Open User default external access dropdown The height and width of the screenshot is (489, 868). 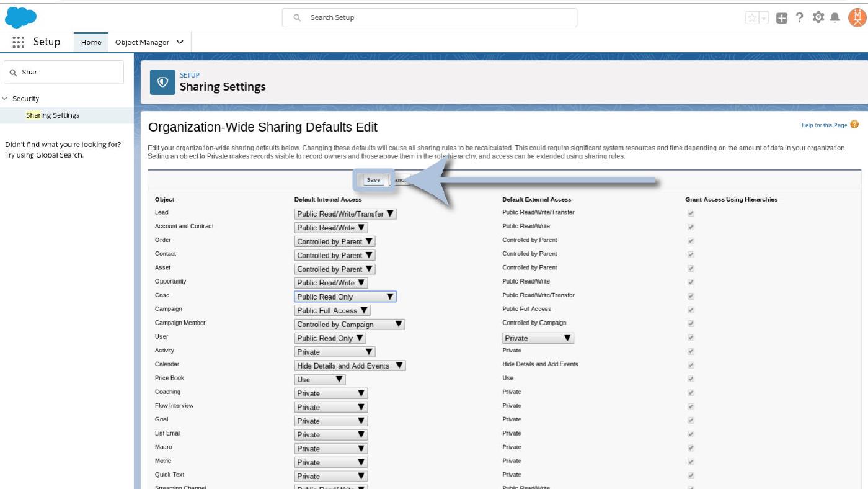538,338
